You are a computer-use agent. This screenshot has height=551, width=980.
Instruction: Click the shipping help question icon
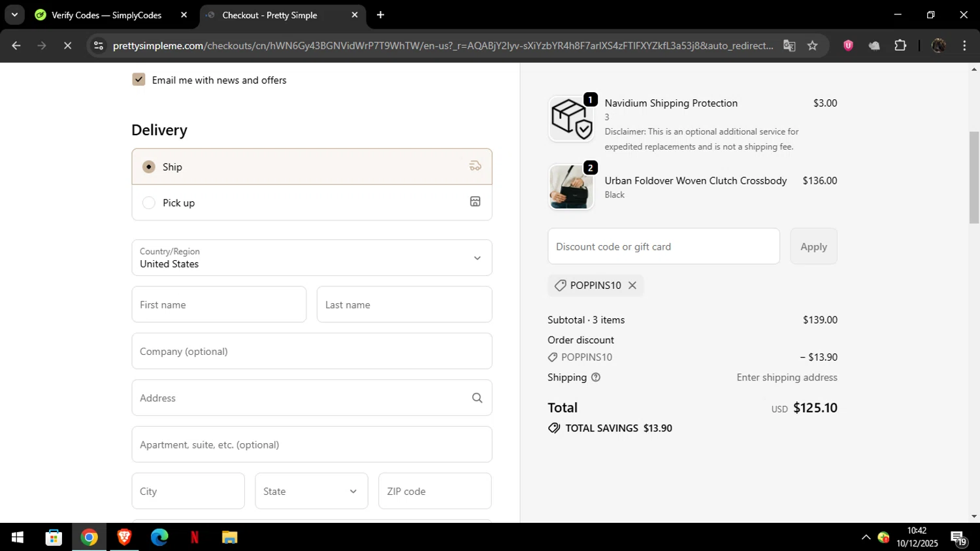[596, 377]
